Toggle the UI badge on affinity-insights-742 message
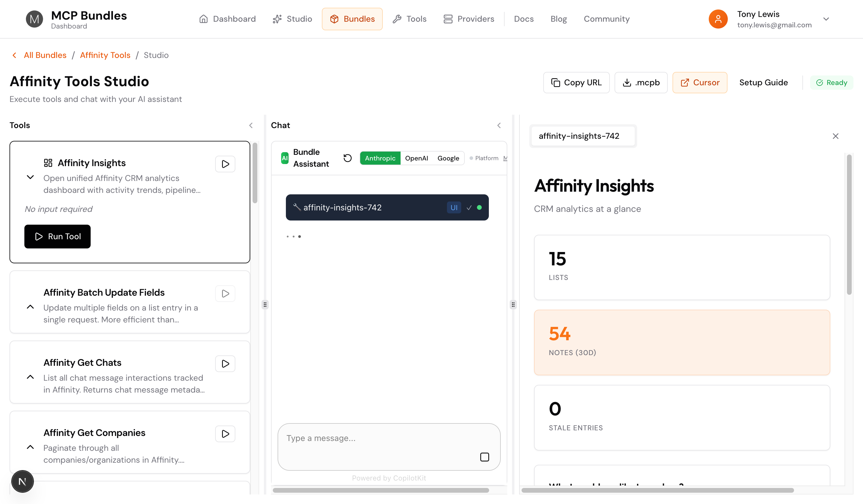 pyautogui.click(x=454, y=207)
